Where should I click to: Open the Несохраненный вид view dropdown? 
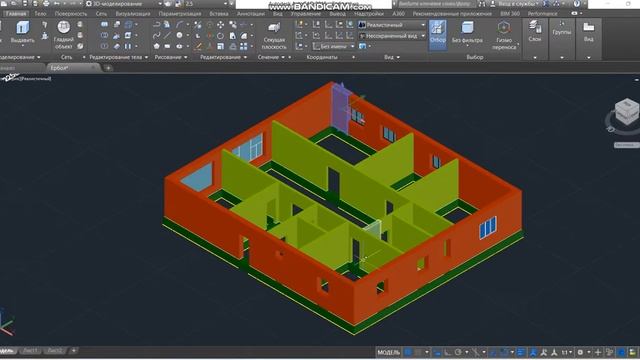392,36
